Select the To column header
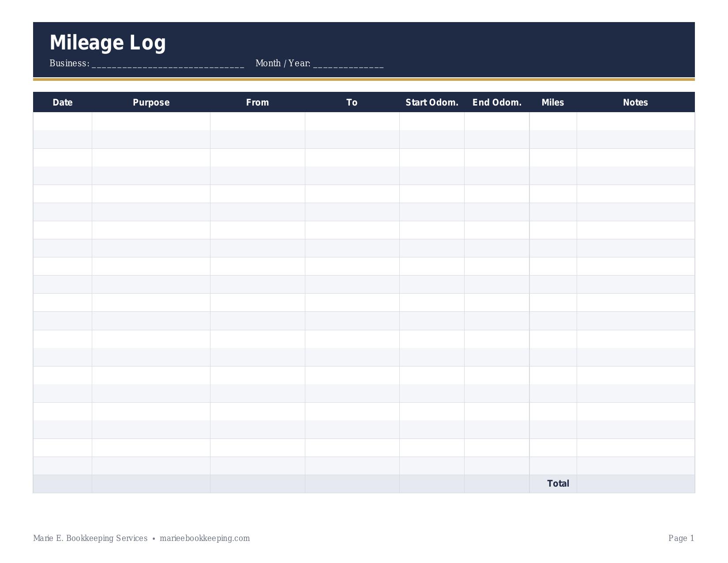Viewport: 728px width, 563px height. tap(352, 102)
